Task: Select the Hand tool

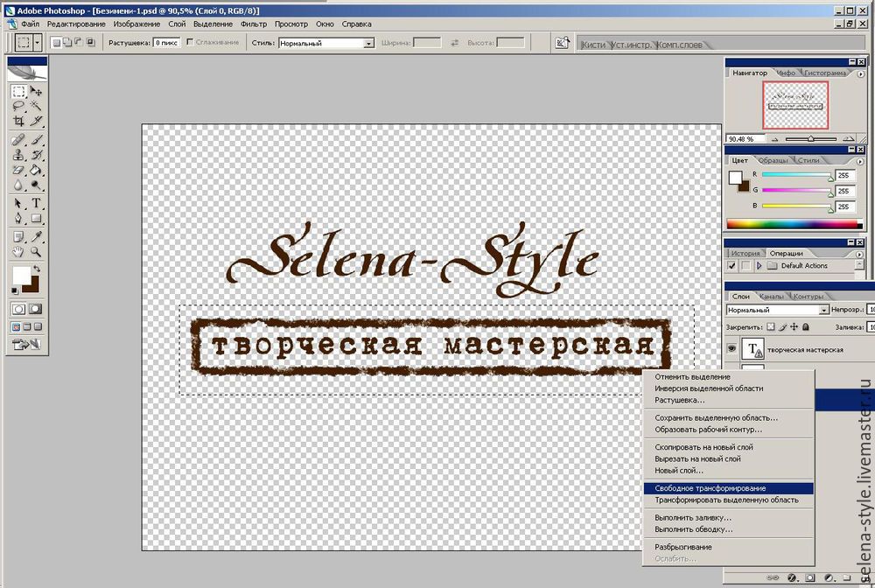Action: coord(18,252)
